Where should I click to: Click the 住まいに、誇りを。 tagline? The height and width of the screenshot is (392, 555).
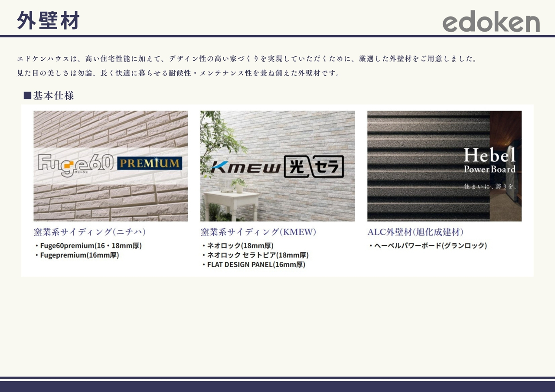pos(490,186)
